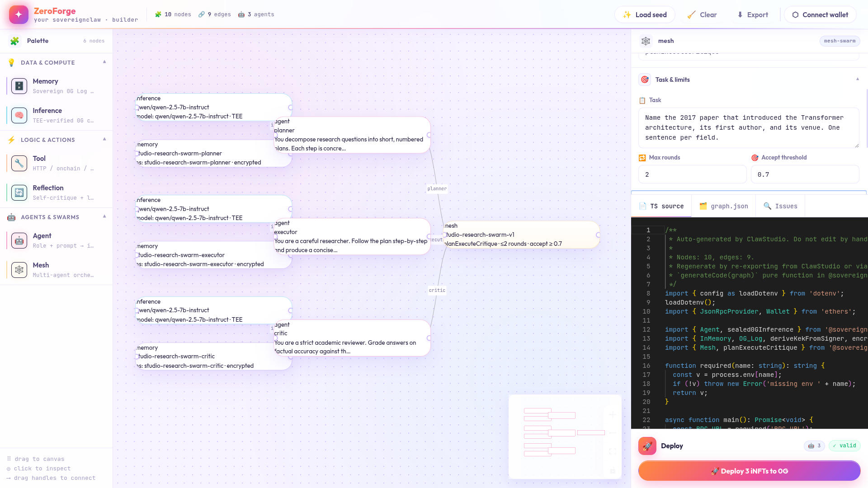Click the '10 nodes' counter in header

tap(174, 15)
